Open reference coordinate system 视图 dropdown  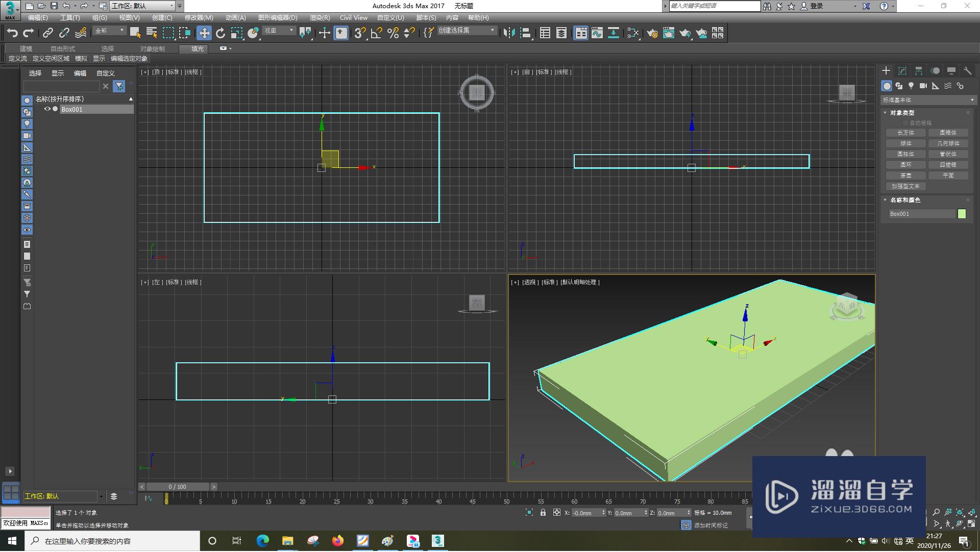(279, 31)
